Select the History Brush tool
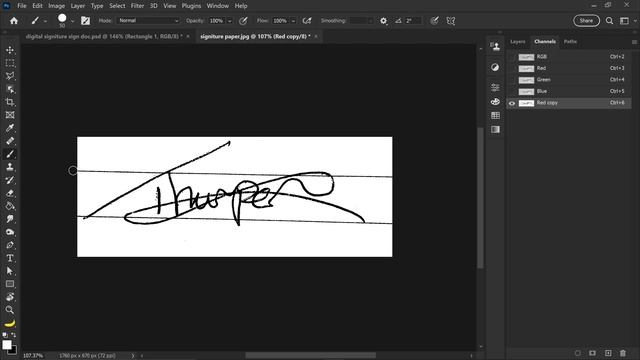The image size is (640, 360). pyautogui.click(x=10, y=180)
